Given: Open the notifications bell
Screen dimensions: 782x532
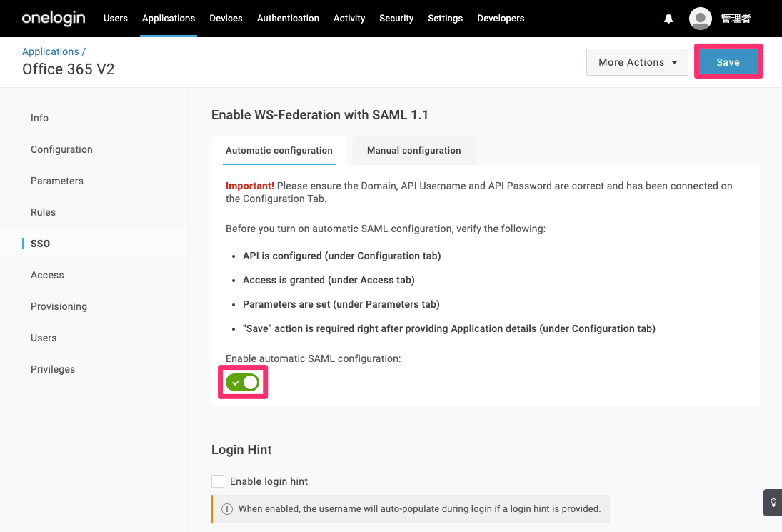Looking at the screenshot, I should 668,19.
